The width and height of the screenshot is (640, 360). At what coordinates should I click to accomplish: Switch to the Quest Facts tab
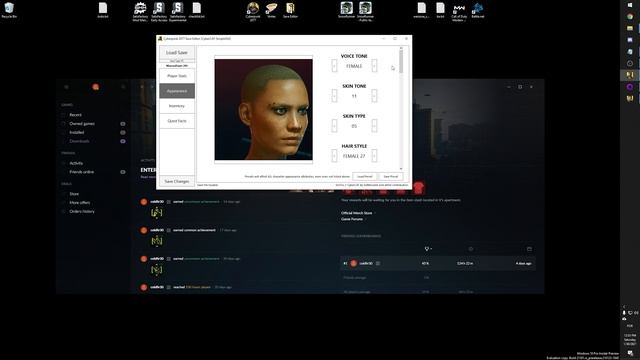coord(177,121)
